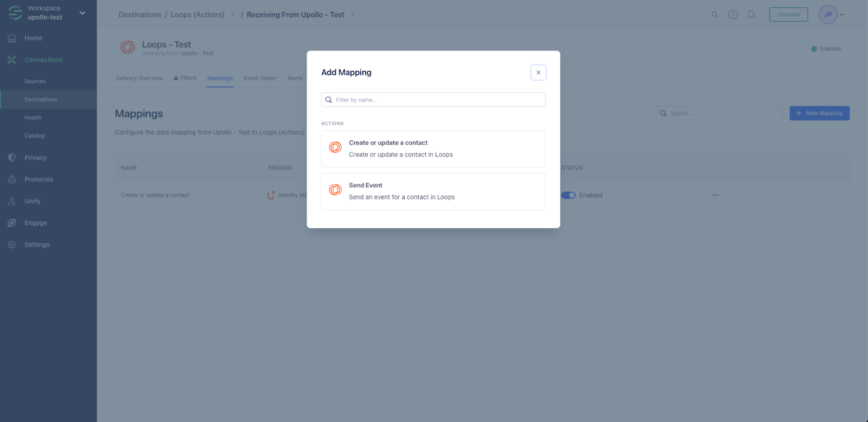
Task: Expand Receiving From Upollo - Test dropdown arrow
Action: click(353, 15)
